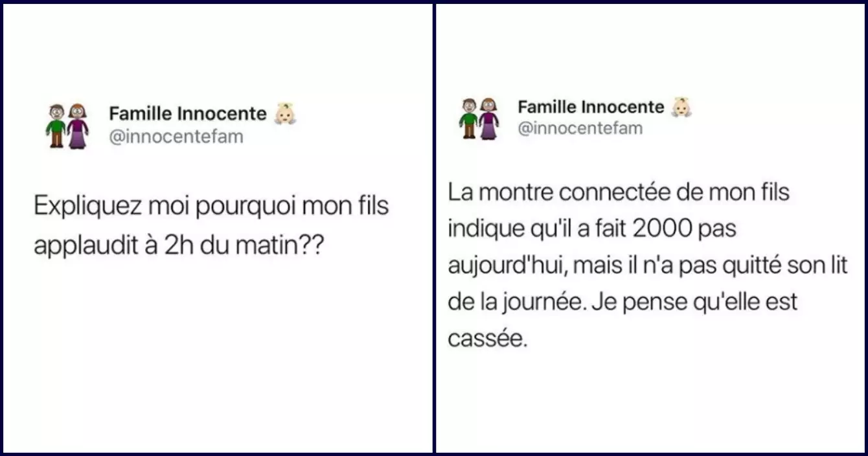The height and width of the screenshot is (456, 868).
Task: Click the @innocentefam handle in right tweet
Action: 580,128
